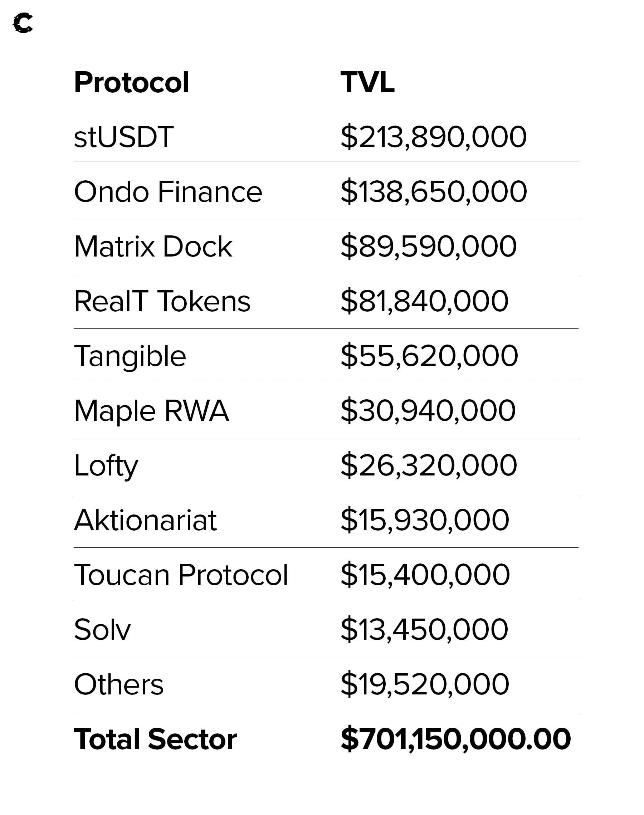Image resolution: width=644 pixels, height=815 pixels.
Task: Select the $213,890,000 TVL value
Action: tap(433, 137)
